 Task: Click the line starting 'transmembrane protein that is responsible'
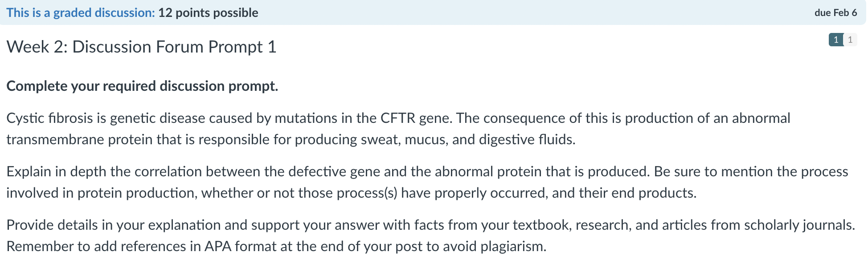(x=291, y=139)
